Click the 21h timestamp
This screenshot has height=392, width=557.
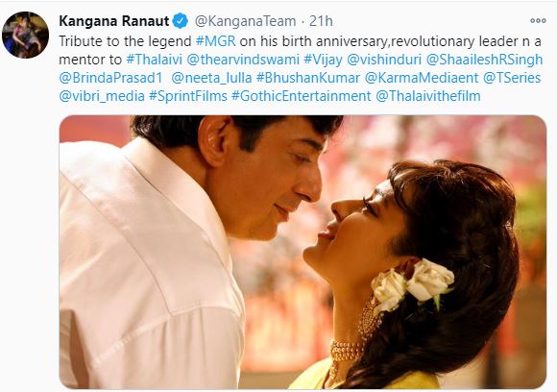click(321, 21)
